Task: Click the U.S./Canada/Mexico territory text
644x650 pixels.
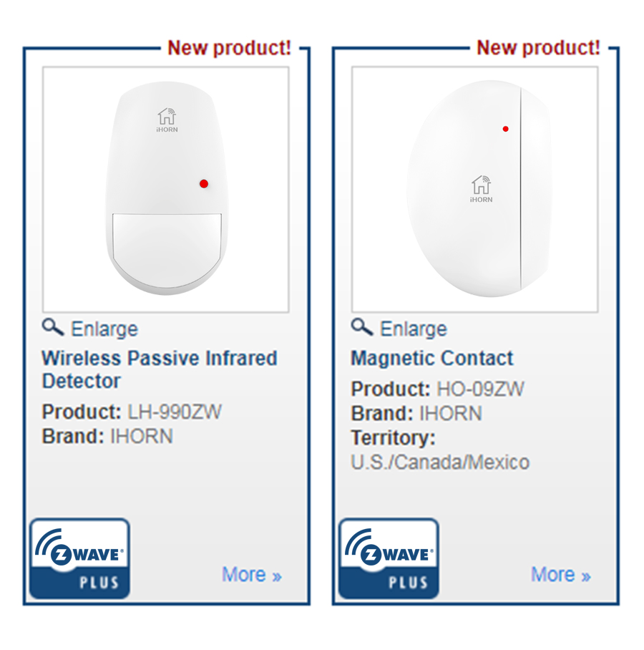Action: point(440,462)
